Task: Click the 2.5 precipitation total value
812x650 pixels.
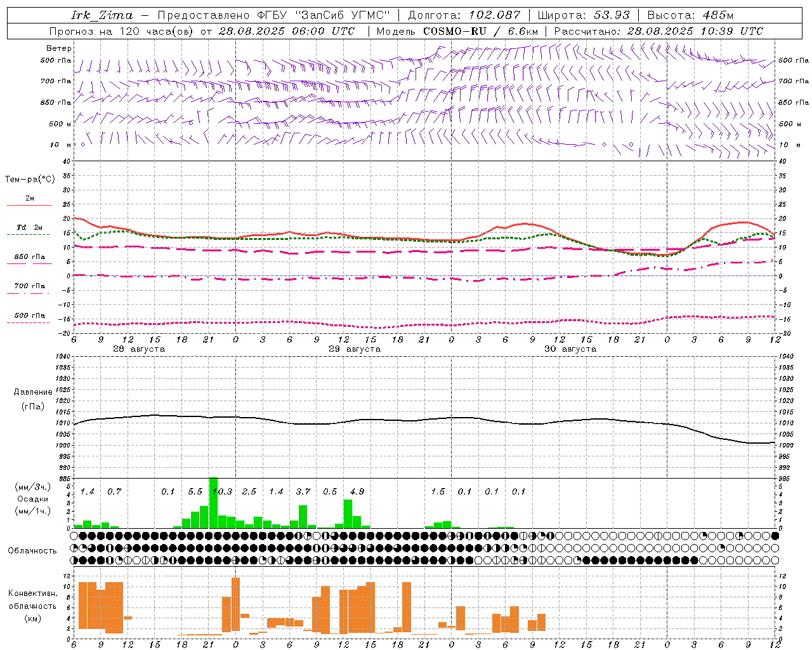Action: click(249, 492)
